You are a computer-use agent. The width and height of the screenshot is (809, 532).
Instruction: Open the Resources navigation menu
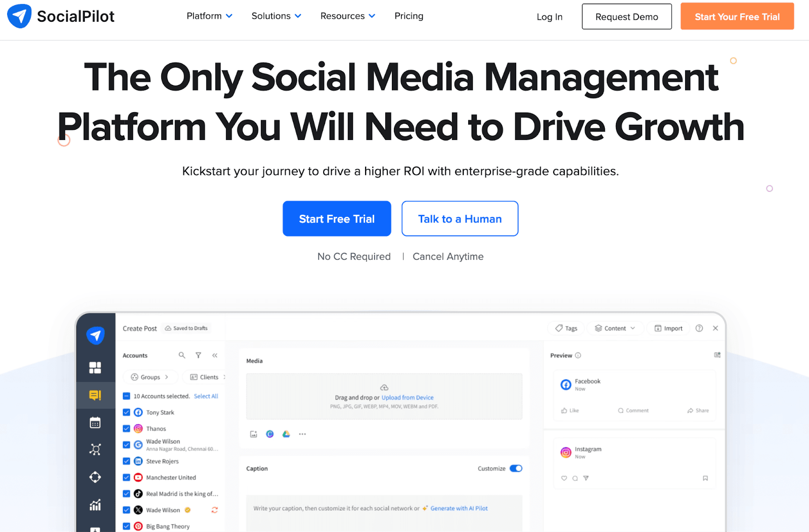[348, 16]
